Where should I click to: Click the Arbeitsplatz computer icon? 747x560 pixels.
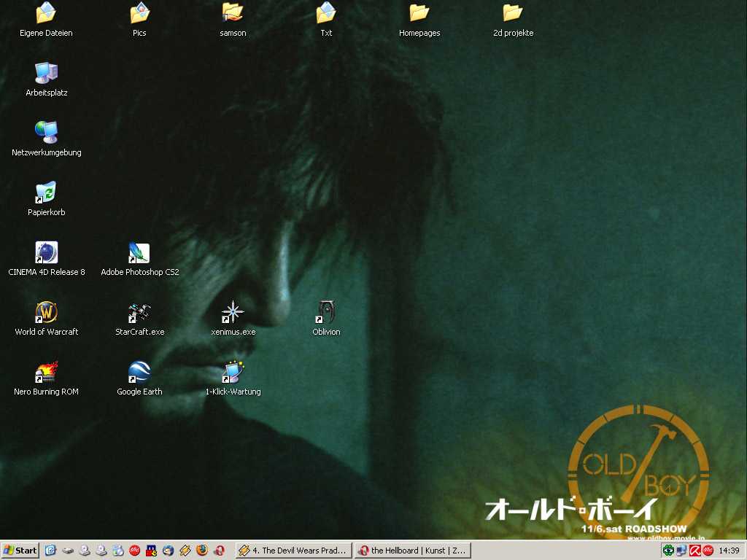click(x=47, y=74)
